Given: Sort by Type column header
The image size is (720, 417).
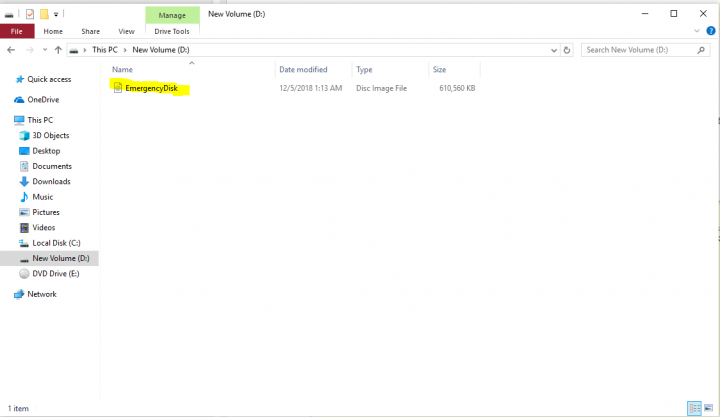Looking at the screenshot, I should coord(364,69).
